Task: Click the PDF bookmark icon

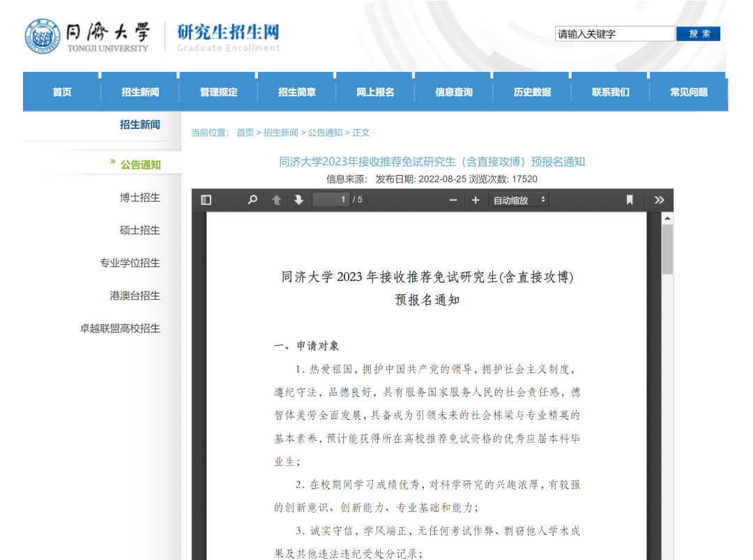Action: 630,199
